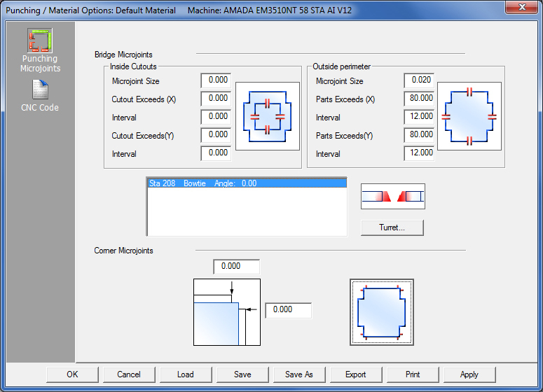Load a material options file
Image resolution: width=543 pixels, height=392 pixels.
[x=186, y=374]
